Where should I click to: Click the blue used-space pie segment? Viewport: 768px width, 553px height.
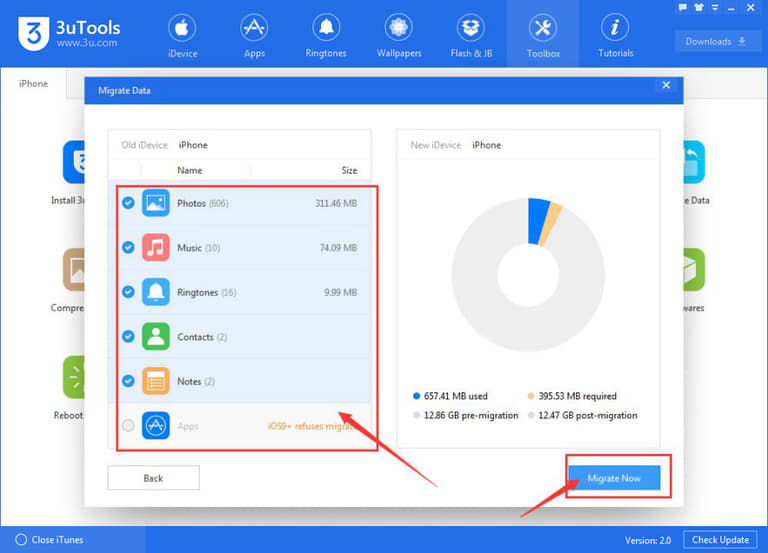pos(538,221)
